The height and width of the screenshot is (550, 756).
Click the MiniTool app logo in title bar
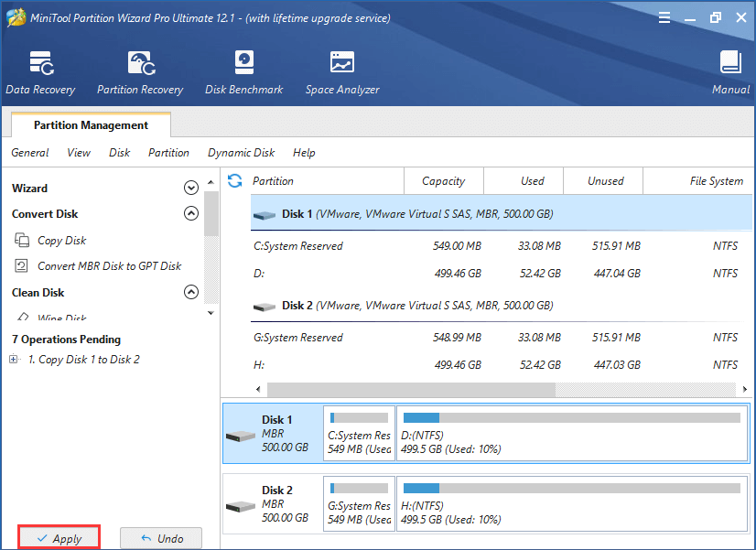(x=16, y=17)
